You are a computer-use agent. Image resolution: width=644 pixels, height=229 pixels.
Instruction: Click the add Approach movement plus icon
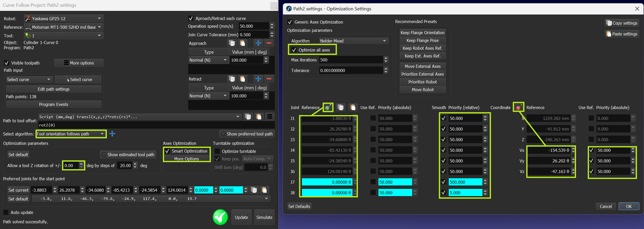(258, 43)
